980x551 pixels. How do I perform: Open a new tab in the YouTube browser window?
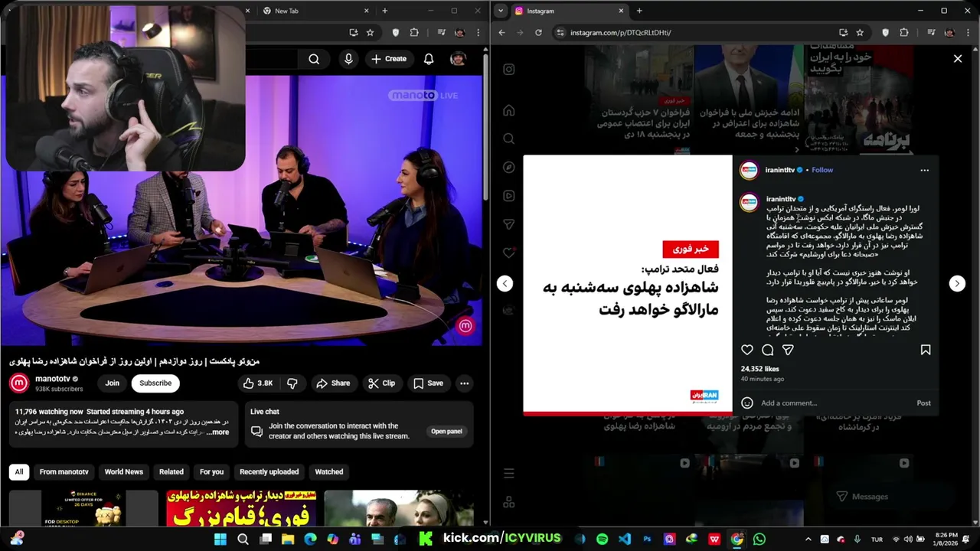(x=384, y=11)
